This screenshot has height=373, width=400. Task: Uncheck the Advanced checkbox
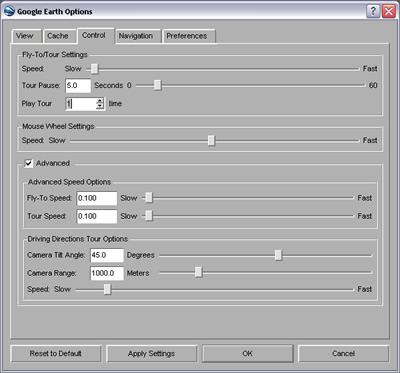tap(29, 163)
